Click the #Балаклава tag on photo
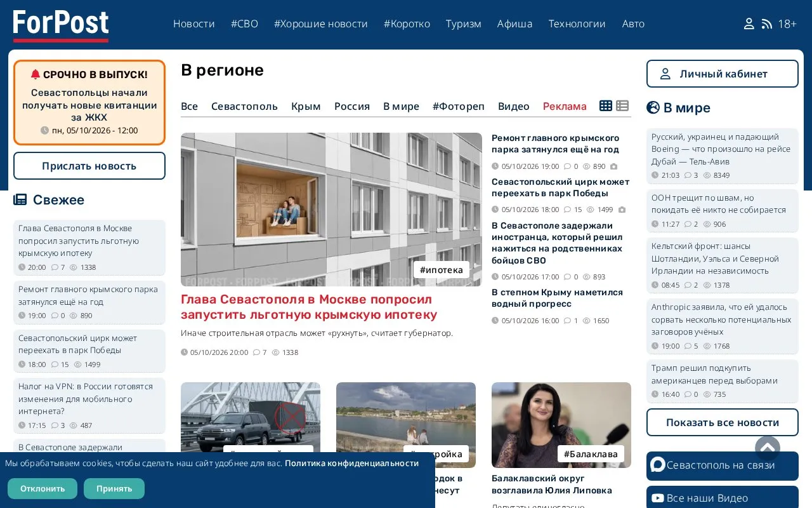The image size is (812, 508). point(591,454)
